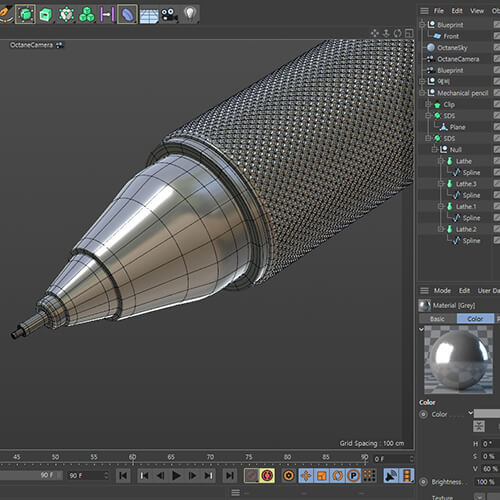Select the Plane object
The height and width of the screenshot is (500, 500).
[457, 127]
